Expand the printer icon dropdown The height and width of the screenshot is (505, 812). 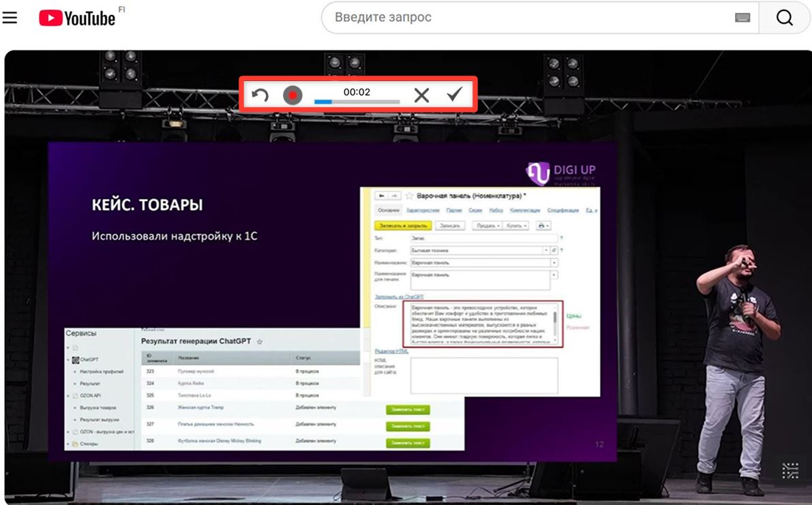543,226
